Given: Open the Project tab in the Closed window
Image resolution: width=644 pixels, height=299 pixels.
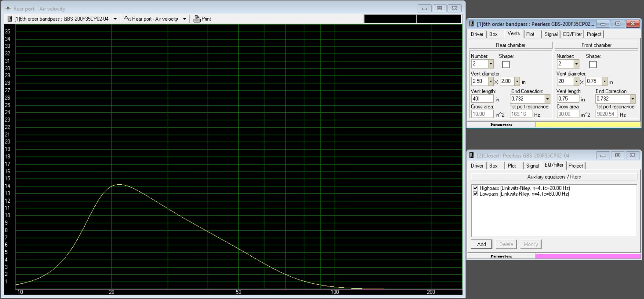Looking at the screenshot, I should [x=575, y=166].
